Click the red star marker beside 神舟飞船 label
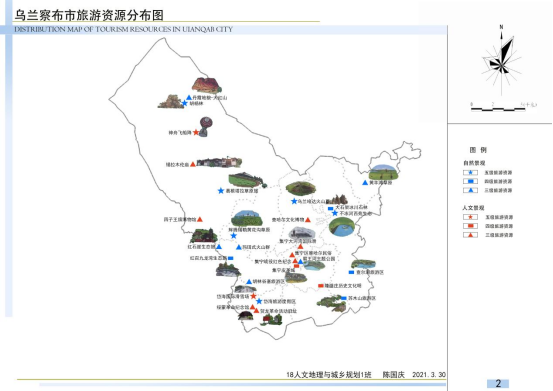 click(196, 132)
